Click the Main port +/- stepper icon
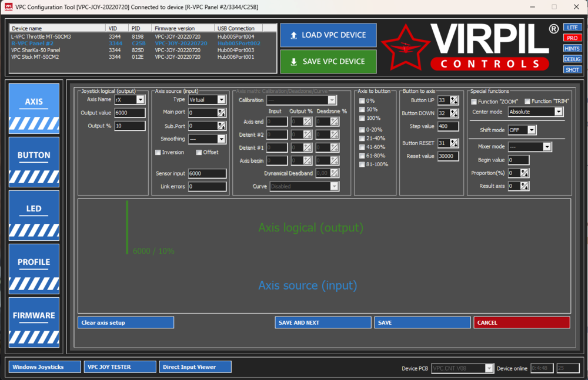The height and width of the screenshot is (380, 588). [x=222, y=112]
